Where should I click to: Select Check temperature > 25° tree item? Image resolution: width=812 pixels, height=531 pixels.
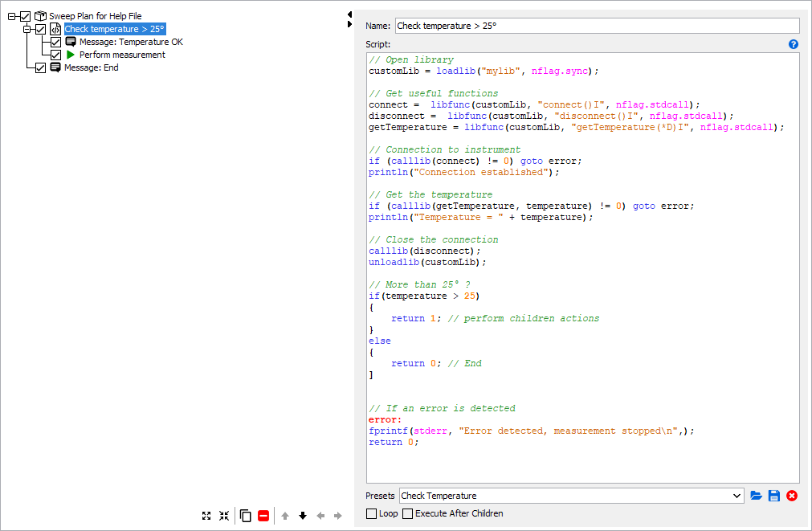point(114,29)
